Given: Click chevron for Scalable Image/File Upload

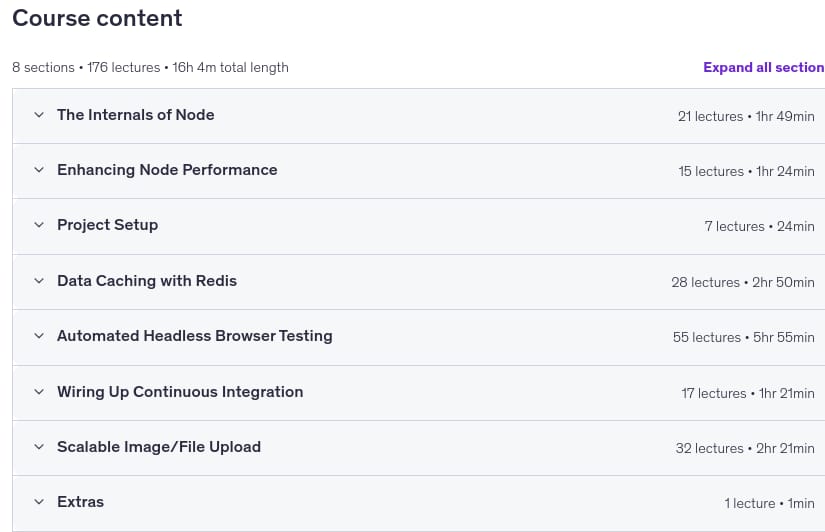Looking at the screenshot, I should [x=39, y=447].
